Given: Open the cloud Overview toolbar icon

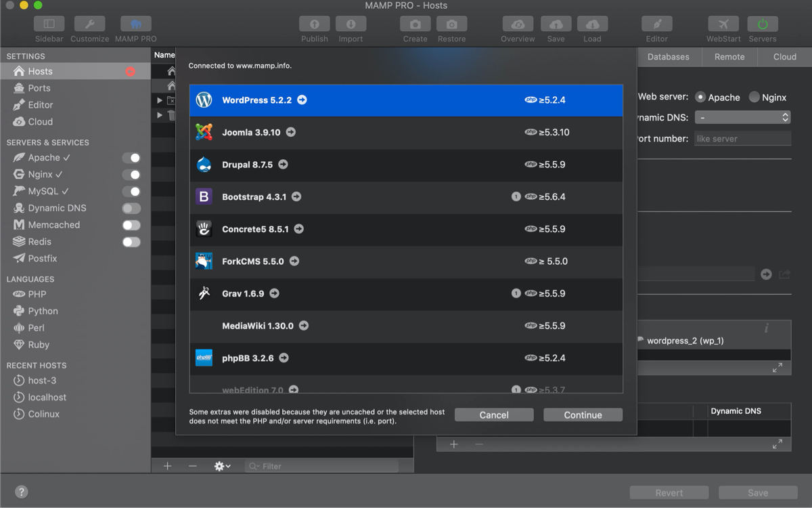Looking at the screenshot, I should [x=518, y=24].
